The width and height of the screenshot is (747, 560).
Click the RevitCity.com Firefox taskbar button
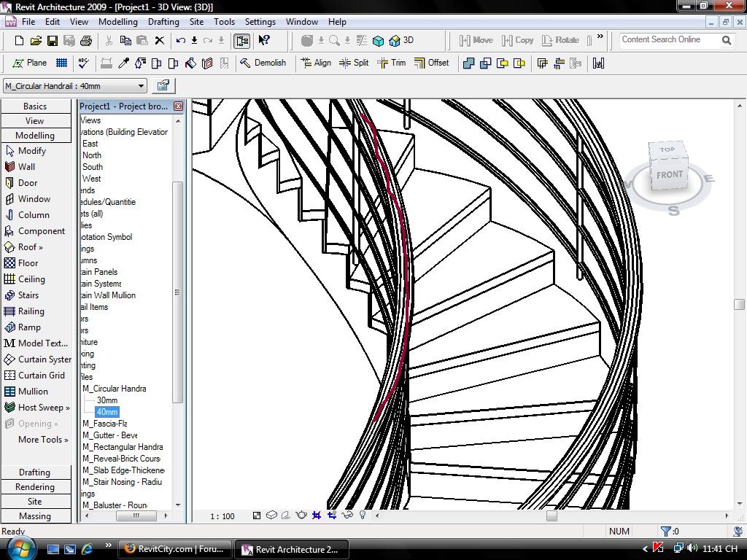pos(176,549)
